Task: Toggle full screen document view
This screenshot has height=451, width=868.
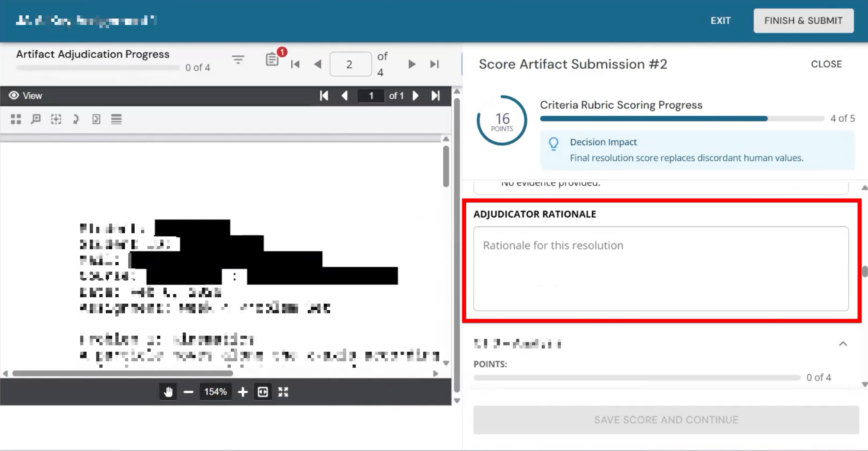Action: tap(283, 392)
